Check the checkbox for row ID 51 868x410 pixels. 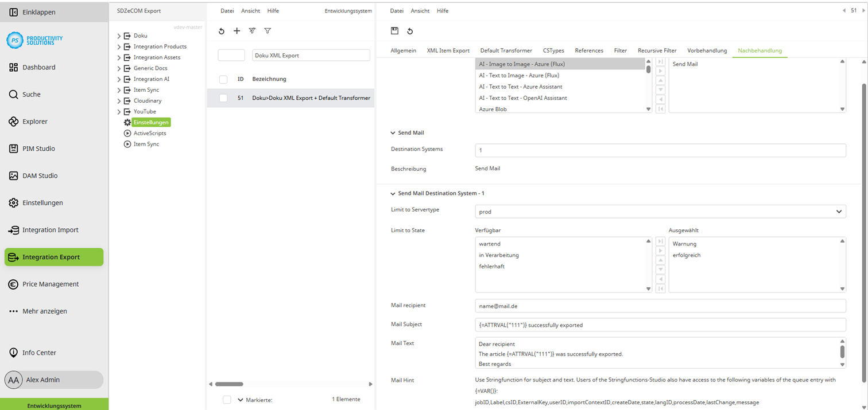click(x=223, y=98)
